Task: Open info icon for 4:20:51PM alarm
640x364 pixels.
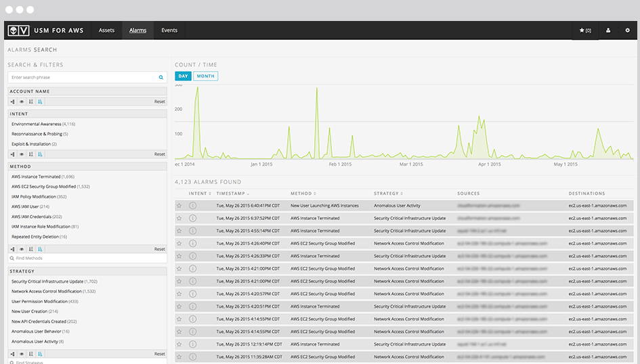Action: click(192, 306)
